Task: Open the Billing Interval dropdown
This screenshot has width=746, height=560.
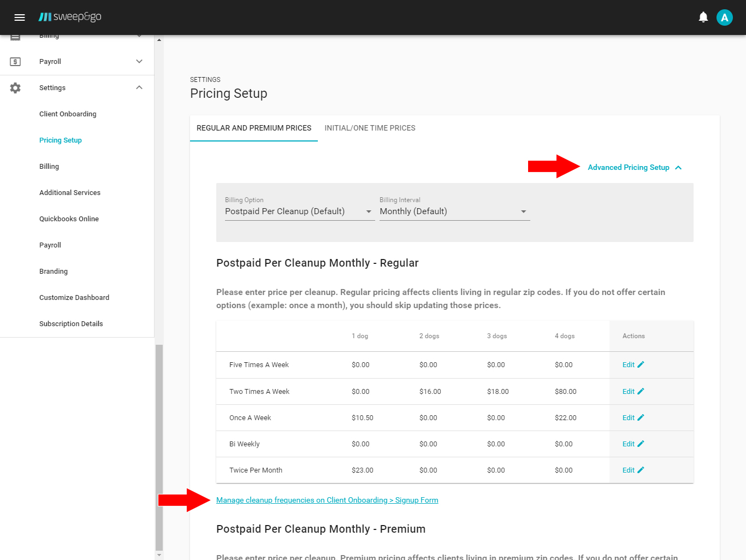Action: tap(454, 211)
